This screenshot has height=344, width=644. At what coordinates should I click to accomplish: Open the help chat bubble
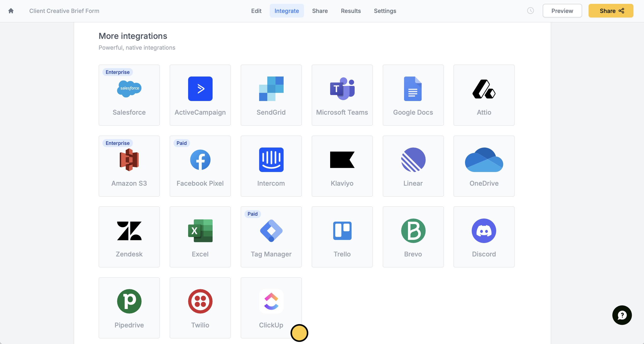tap(622, 315)
